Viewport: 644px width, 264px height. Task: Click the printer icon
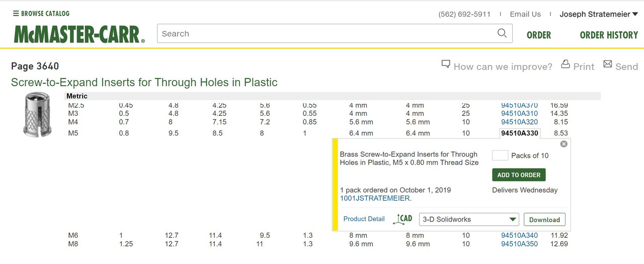[x=566, y=64]
